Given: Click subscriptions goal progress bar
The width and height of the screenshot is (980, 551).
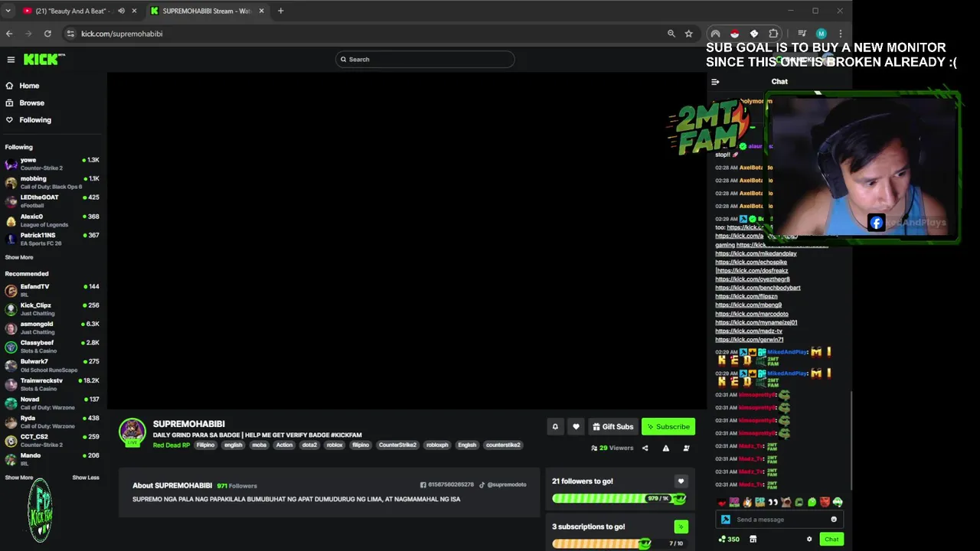Looking at the screenshot, I should pyautogui.click(x=619, y=543).
